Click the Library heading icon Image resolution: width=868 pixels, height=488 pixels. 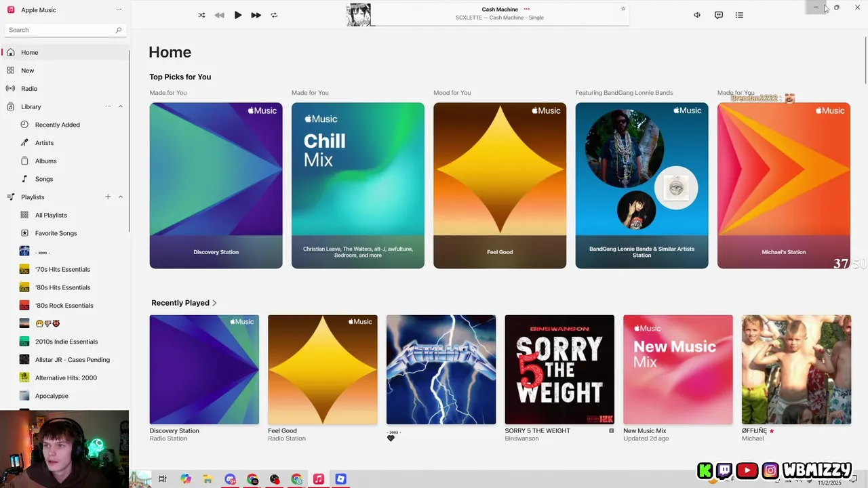pyautogui.click(x=11, y=106)
